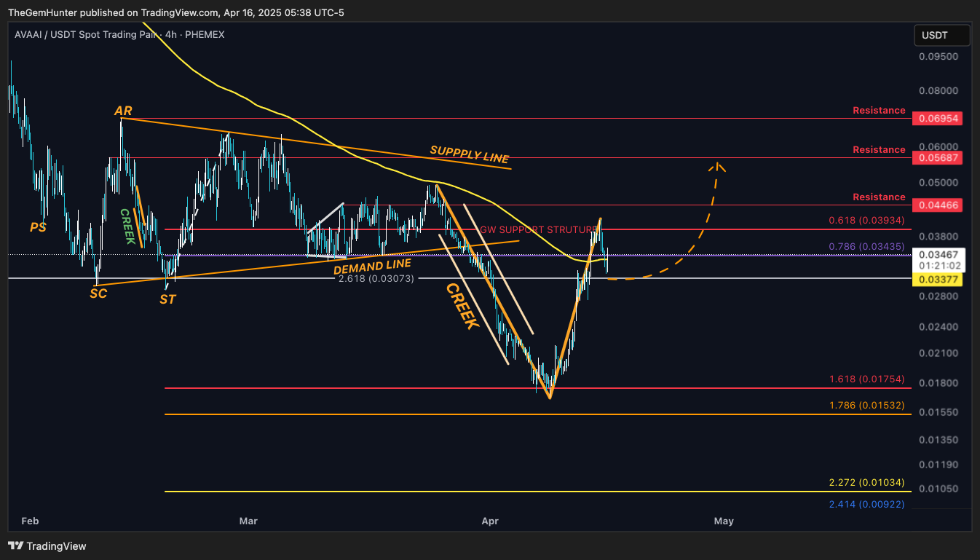Click the yellow 0.03377 moving average label
This screenshot has height=560, width=980.
(x=938, y=280)
